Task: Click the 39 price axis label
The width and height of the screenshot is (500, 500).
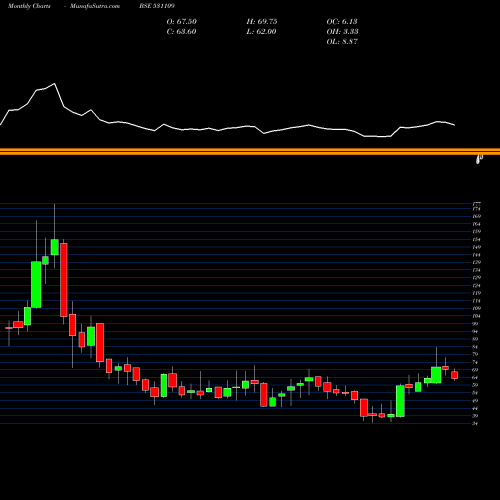Action: pos(475,416)
